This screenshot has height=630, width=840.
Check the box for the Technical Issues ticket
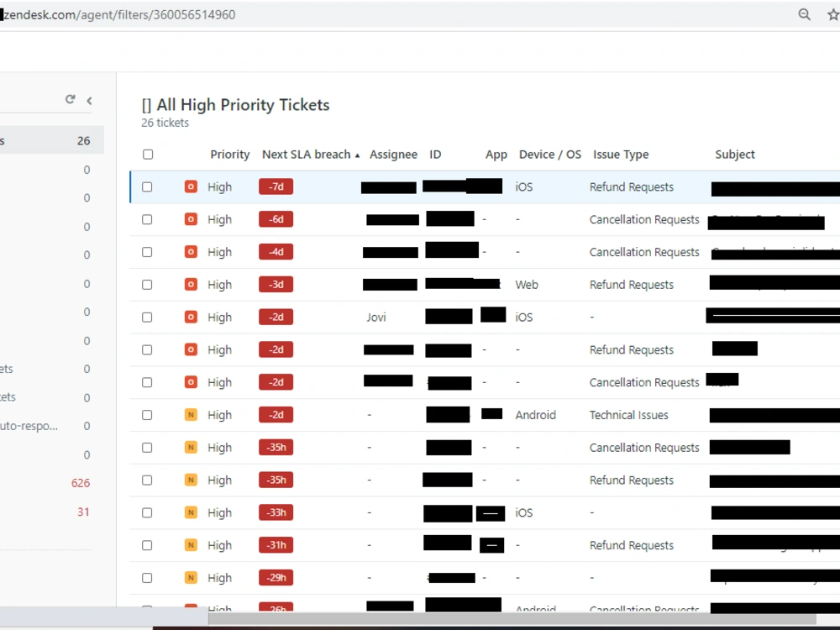click(147, 415)
